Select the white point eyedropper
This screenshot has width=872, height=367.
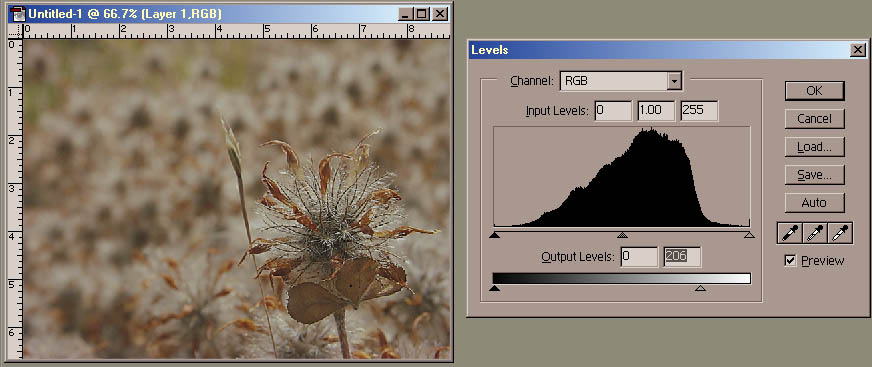click(840, 234)
